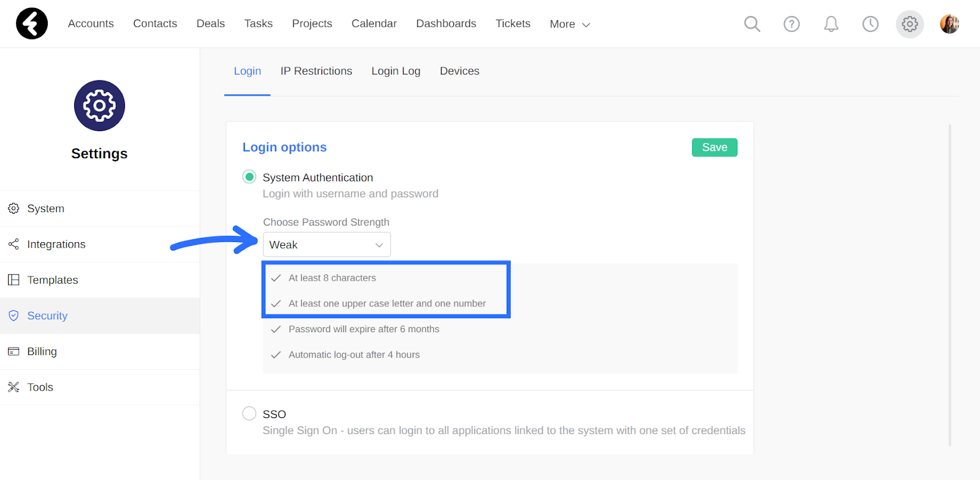Click 'At least 8 characters' rule
980x480 pixels.
click(x=332, y=278)
